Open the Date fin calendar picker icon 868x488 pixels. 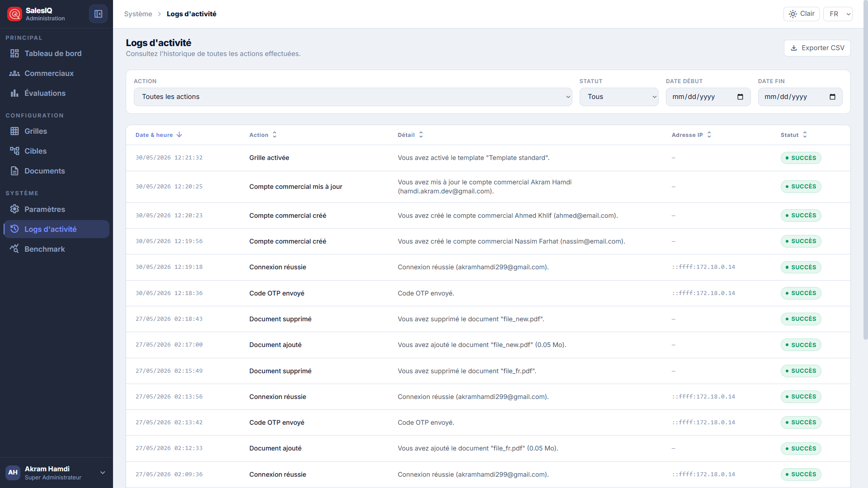point(832,97)
